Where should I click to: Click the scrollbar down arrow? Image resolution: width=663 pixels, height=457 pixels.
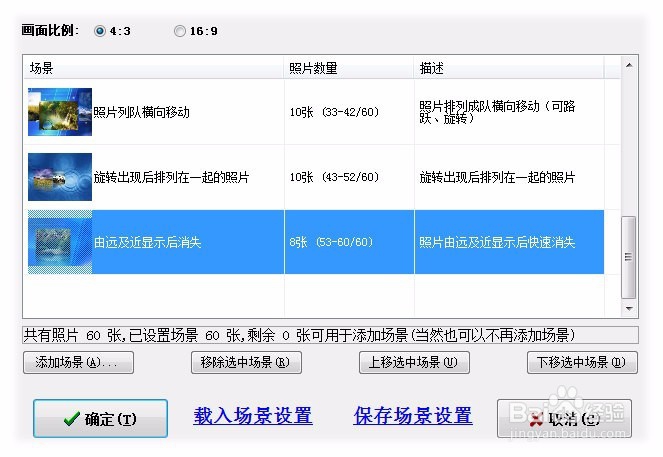pos(629,309)
